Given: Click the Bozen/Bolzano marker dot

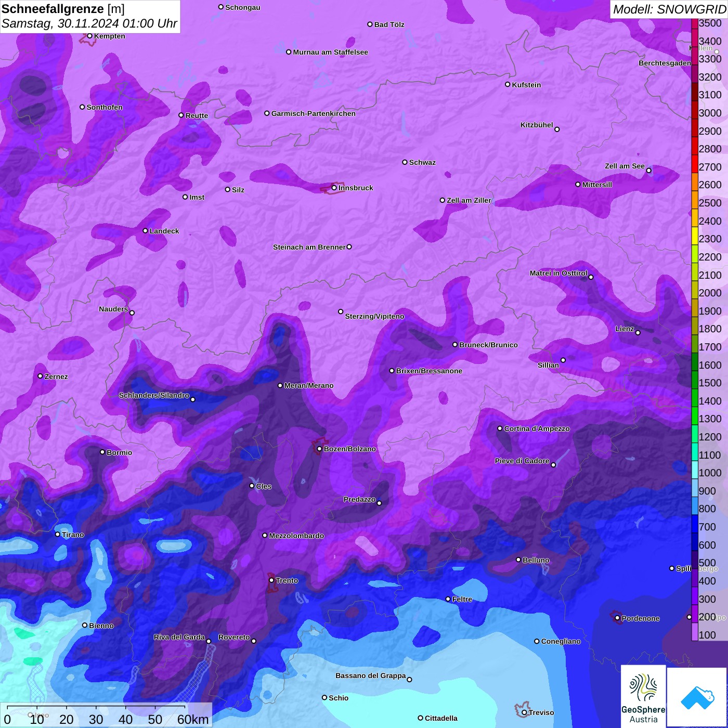Looking at the screenshot, I should click(x=319, y=449).
